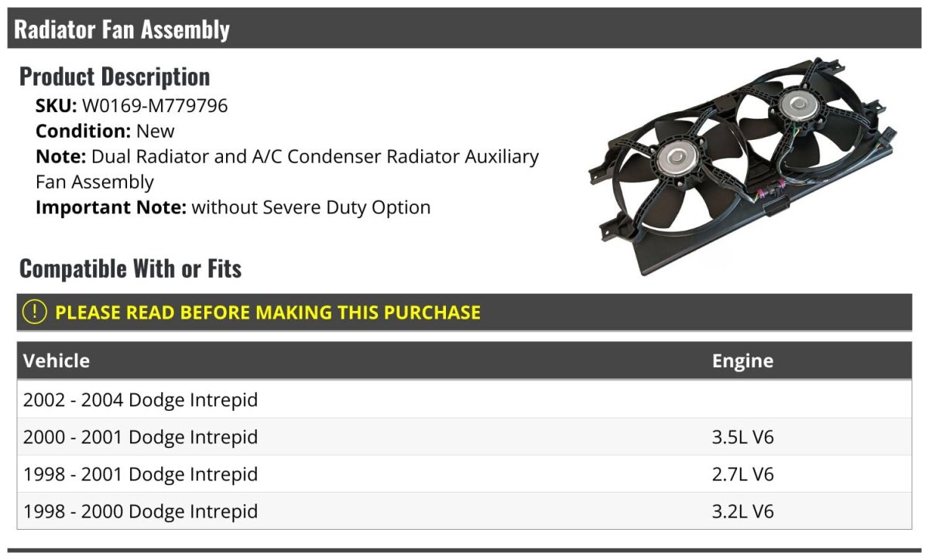Click the without Severe Duty Option note
The width and height of the screenshot is (929, 560).
coord(311,207)
